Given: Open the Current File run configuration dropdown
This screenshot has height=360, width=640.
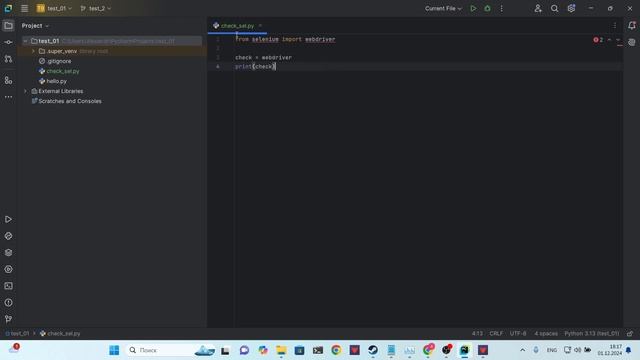Looking at the screenshot, I should [443, 8].
